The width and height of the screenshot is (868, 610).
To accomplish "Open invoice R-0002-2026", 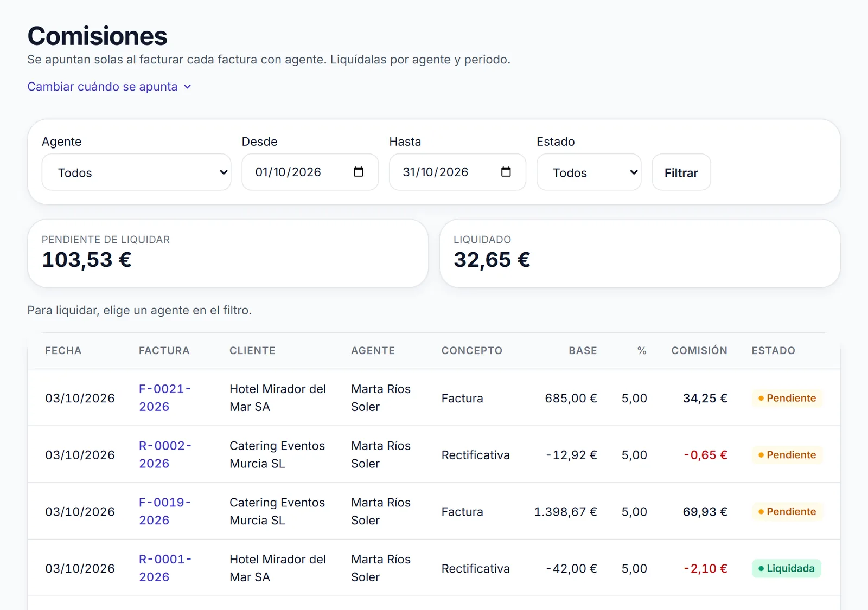I will tap(165, 455).
